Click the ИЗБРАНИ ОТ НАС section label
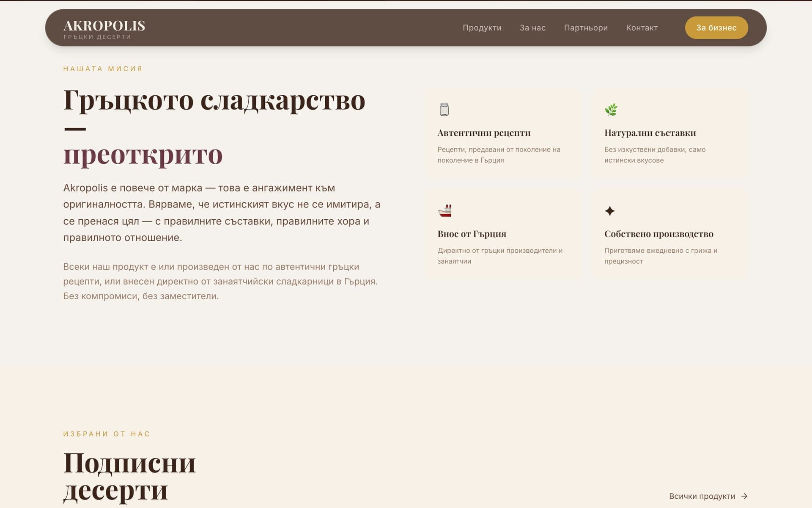The image size is (812, 508). [107, 434]
